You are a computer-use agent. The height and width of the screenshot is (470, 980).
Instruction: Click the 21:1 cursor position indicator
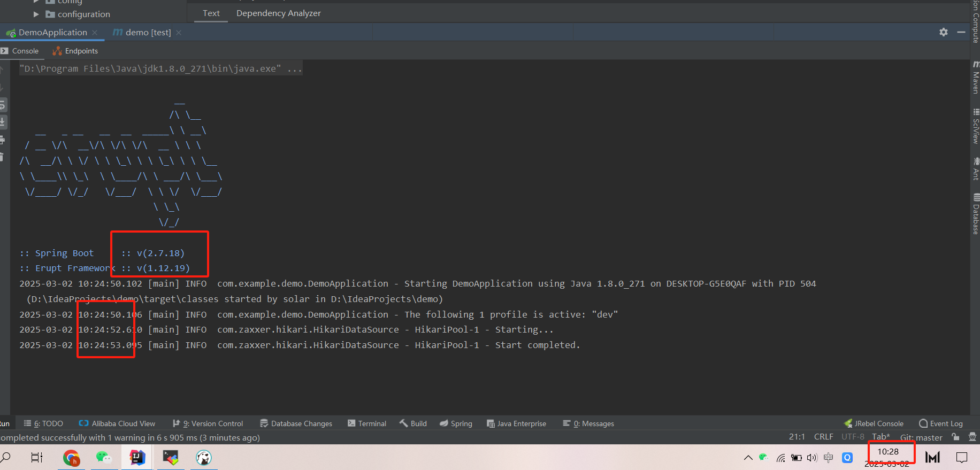(x=797, y=437)
